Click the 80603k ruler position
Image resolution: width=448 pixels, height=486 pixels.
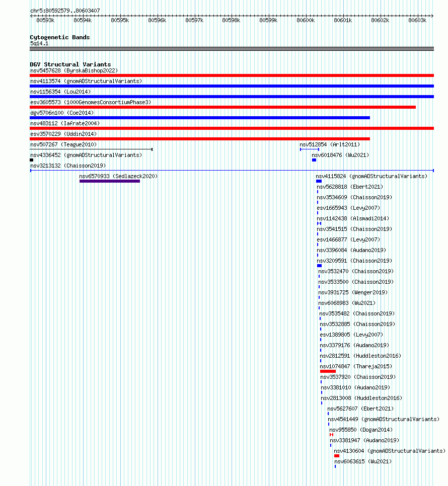417,21
